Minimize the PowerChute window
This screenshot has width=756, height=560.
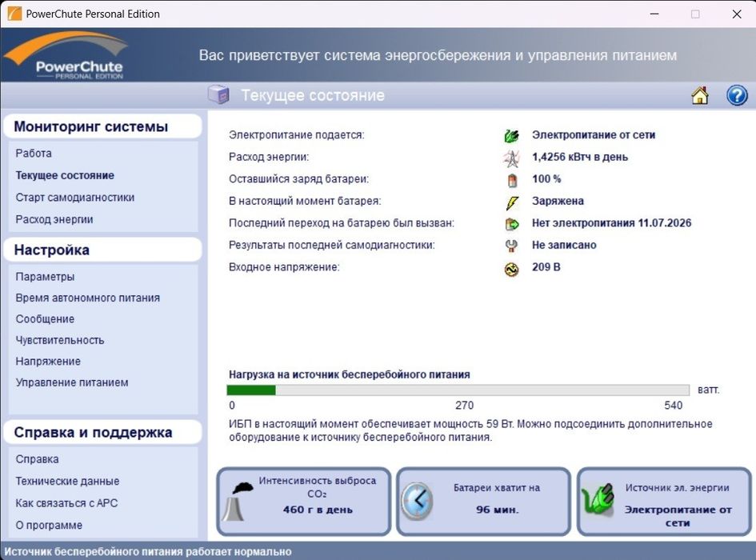tap(654, 14)
